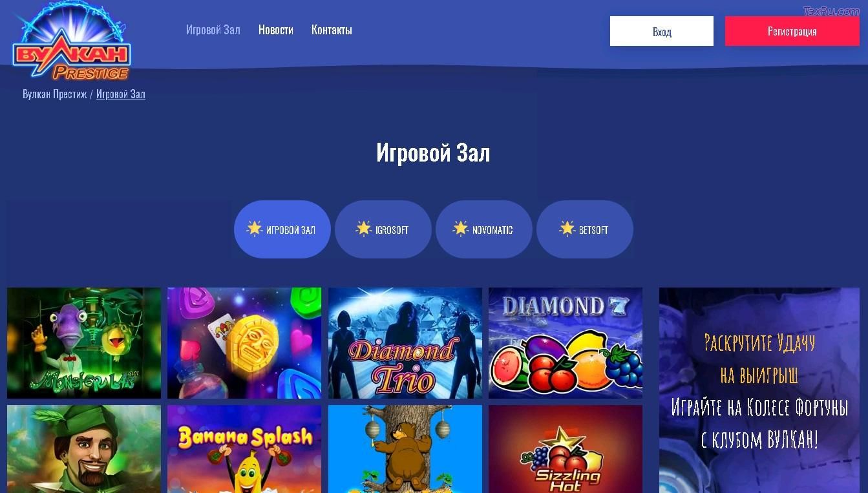Open the Новости menu item
The width and height of the screenshot is (868, 493).
tap(276, 30)
